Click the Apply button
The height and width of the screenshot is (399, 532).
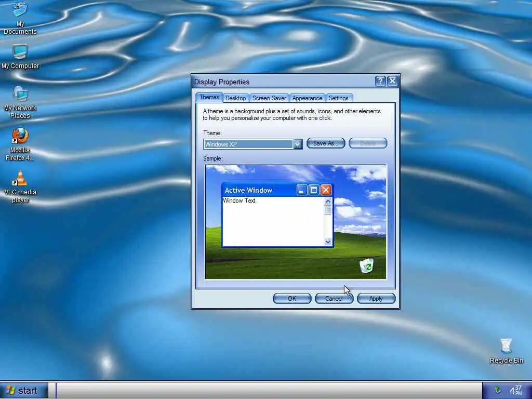click(x=376, y=299)
